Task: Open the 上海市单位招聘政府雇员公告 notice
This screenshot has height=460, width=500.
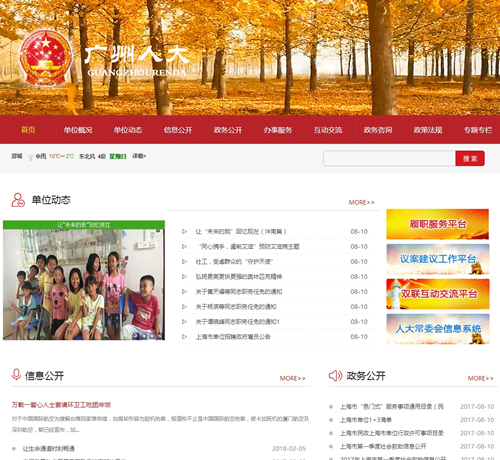Action: point(233,337)
